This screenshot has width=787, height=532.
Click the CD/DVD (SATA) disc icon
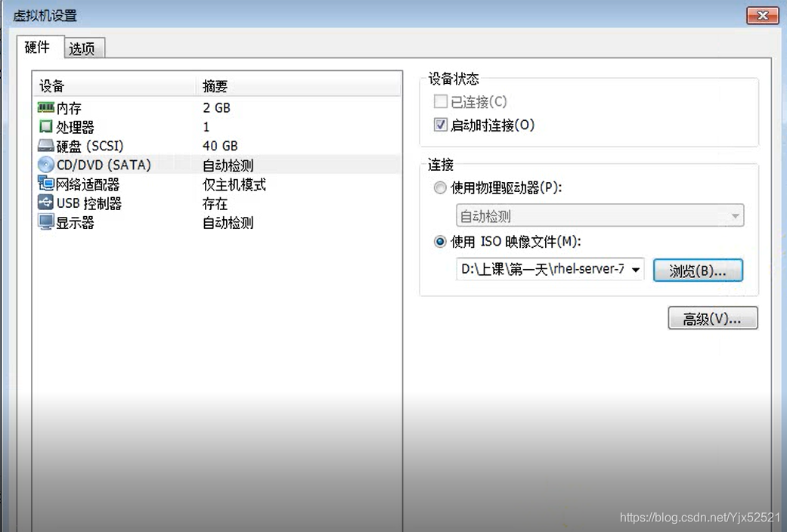(45, 165)
